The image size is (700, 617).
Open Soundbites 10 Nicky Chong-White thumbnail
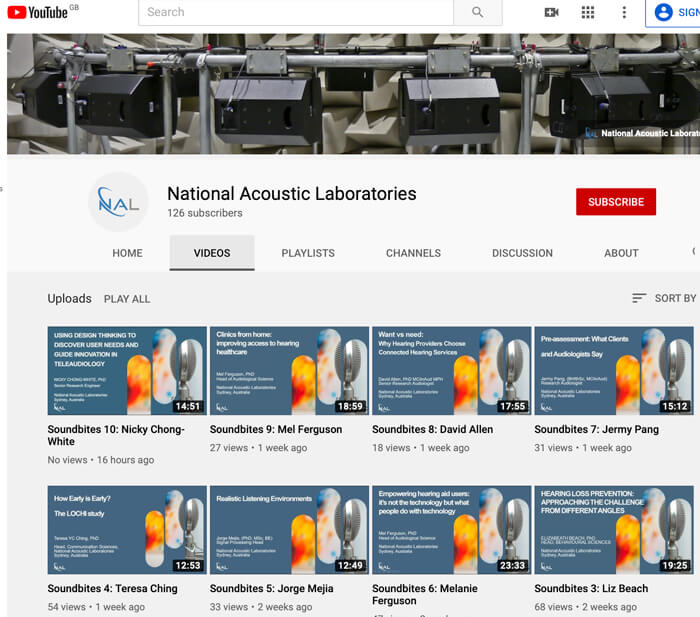coord(127,370)
